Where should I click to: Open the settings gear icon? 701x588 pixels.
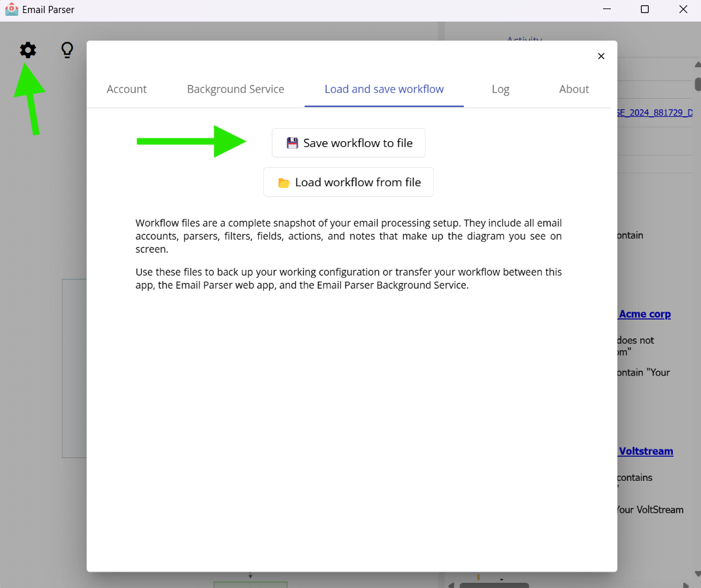click(x=27, y=50)
